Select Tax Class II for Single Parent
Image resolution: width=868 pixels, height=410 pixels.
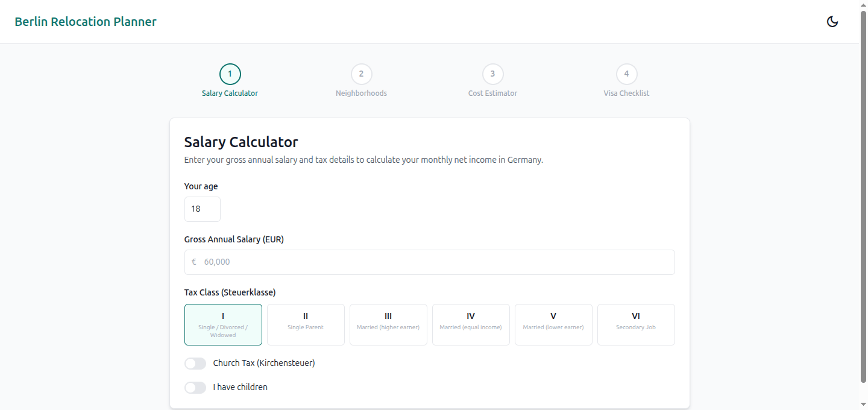[x=306, y=324]
